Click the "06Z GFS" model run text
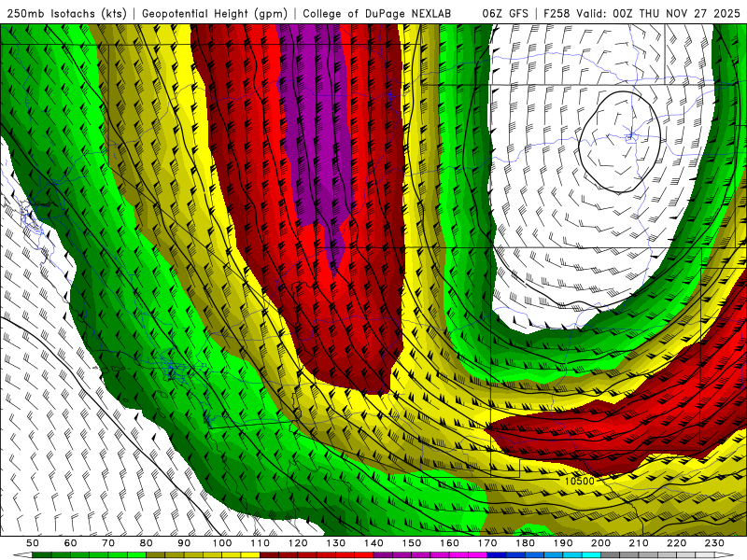The image size is (747, 560). 505,14
